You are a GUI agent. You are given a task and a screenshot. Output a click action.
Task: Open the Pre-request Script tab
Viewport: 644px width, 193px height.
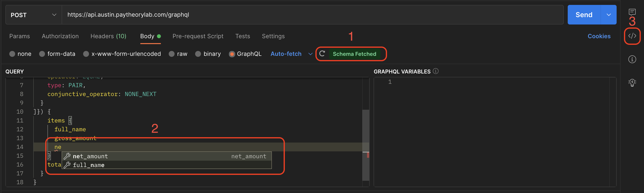pyautogui.click(x=198, y=36)
